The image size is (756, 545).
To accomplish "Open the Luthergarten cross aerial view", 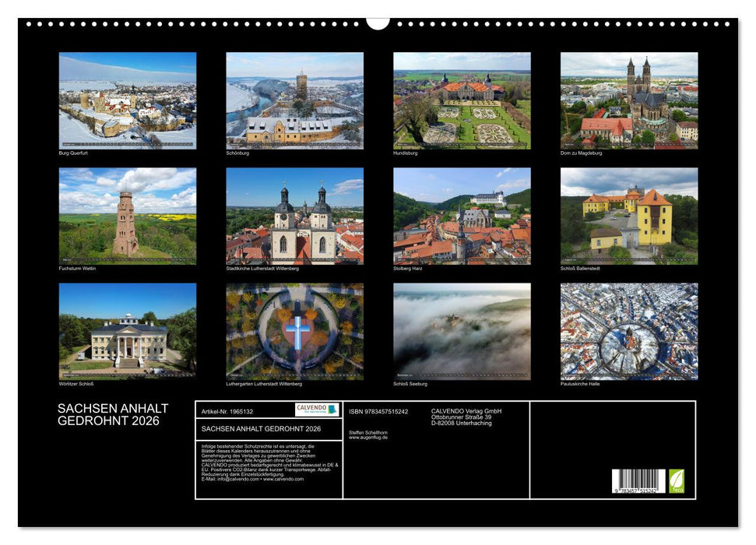I will 292,331.
